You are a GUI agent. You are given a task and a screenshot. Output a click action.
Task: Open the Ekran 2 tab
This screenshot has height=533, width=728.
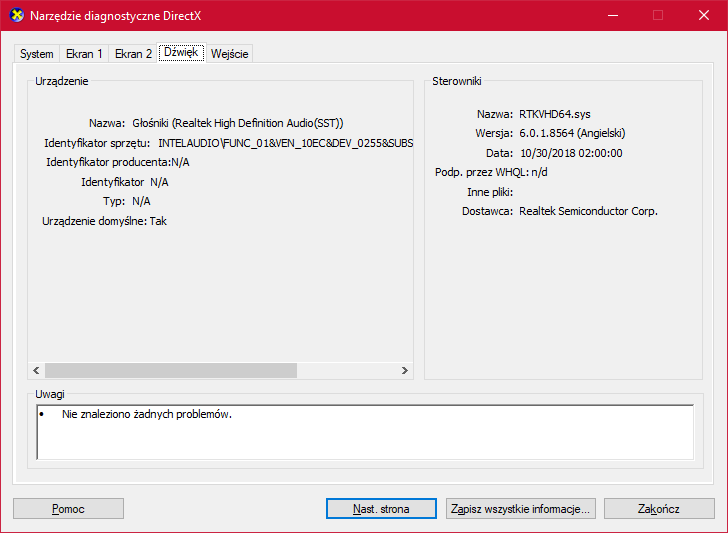[x=133, y=54]
